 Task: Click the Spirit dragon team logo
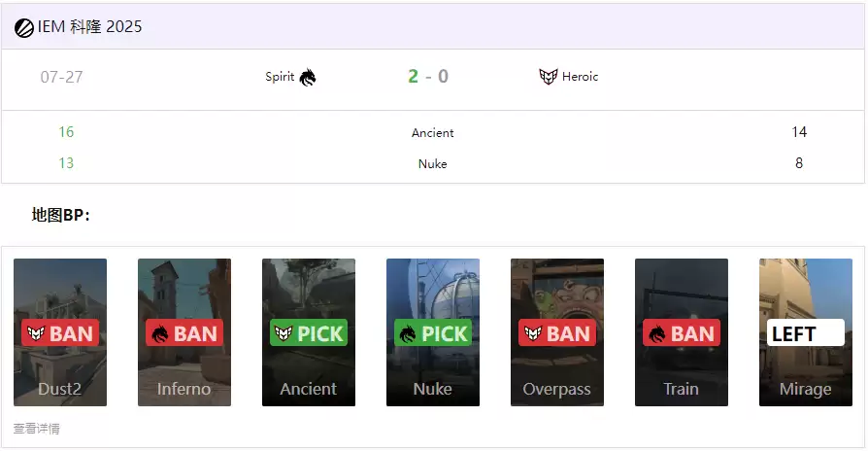coord(308,77)
